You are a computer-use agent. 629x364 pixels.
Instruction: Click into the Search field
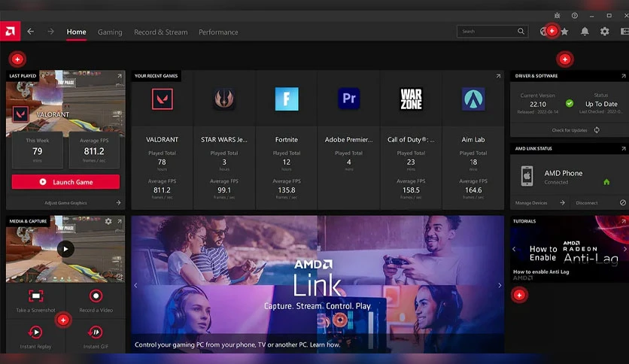click(492, 32)
